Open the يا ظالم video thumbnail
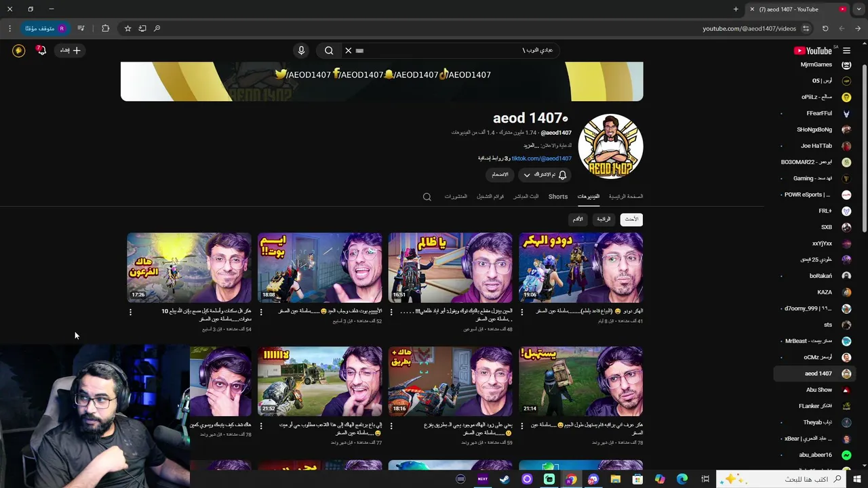 click(x=450, y=268)
